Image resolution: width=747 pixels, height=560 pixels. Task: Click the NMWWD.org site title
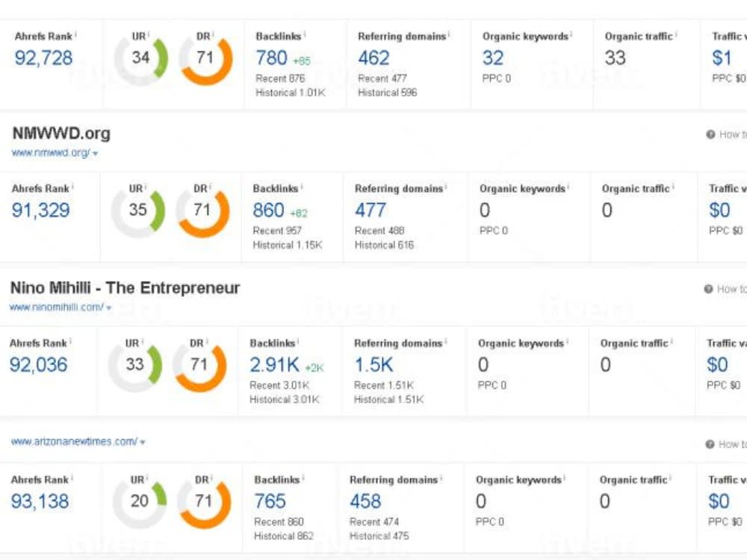coord(61,134)
